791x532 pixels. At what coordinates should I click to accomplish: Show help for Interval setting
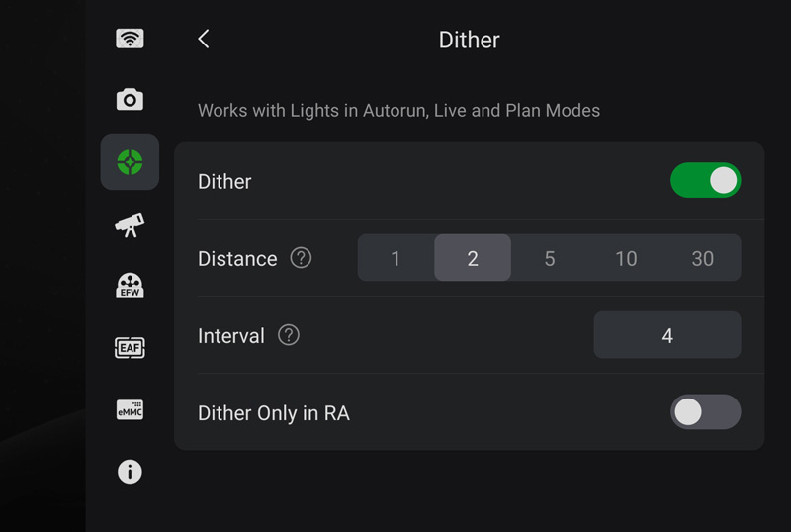[x=289, y=335]
